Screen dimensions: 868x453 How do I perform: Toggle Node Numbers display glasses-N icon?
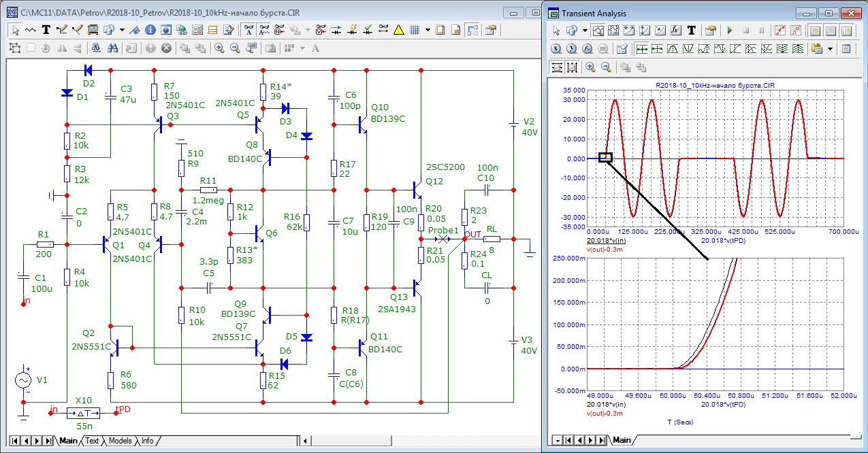click(x=279, y=30)
